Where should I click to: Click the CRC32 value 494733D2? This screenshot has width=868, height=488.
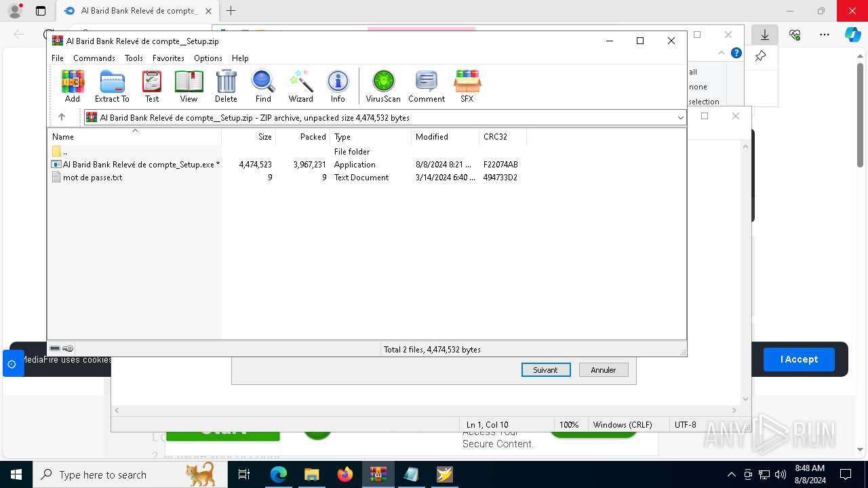(500, 178)
